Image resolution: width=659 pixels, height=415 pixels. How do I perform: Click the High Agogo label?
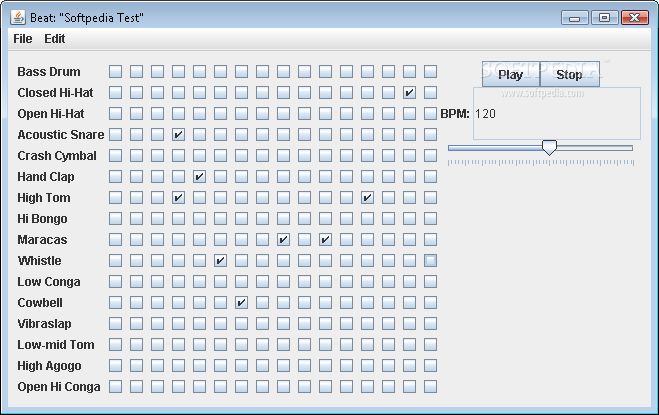(49, 366)
